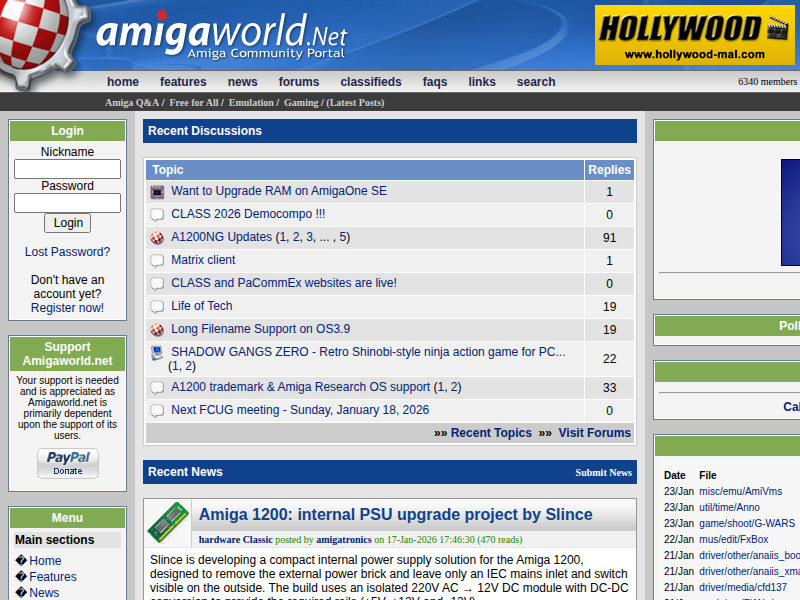Click the RAM module icon on the PSU news
The image size is (800, 600).
pyautogui.click(x=168, y=522)
